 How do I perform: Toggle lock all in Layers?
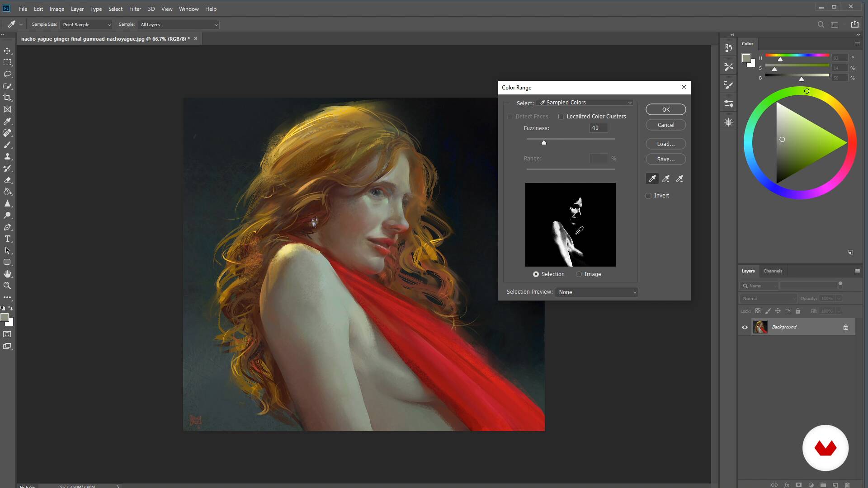[x=798, y=311]
